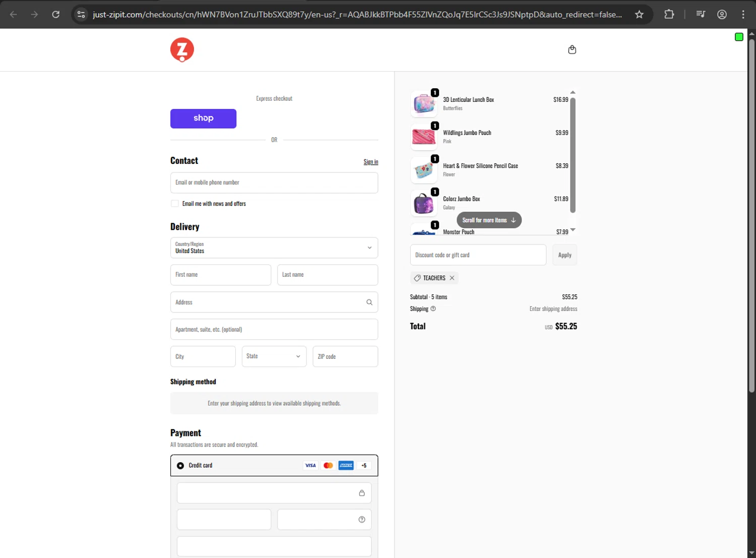Click the Shop Pay express checkout button
Viewport: 756px width, 558px height.
click(203, 118)
